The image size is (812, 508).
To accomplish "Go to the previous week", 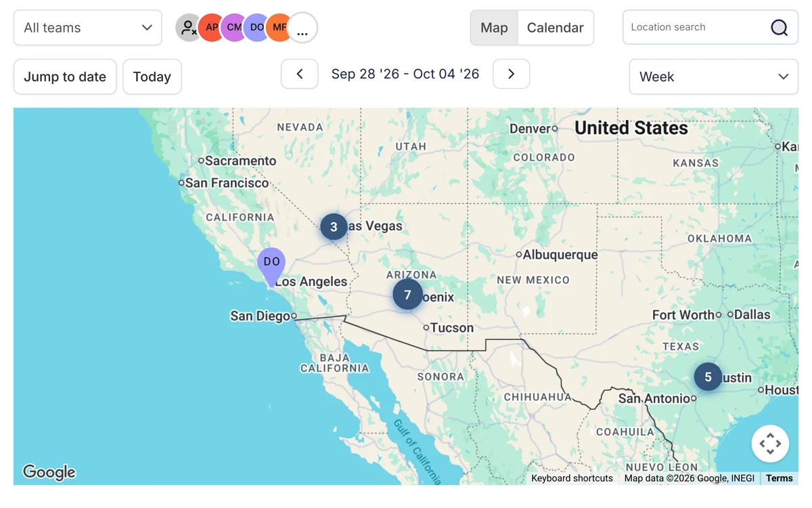I will click(x=300, y=74).
